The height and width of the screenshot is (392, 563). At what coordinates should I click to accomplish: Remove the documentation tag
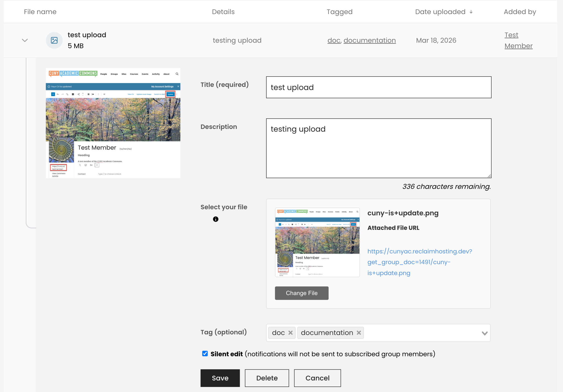coord(359,333)
